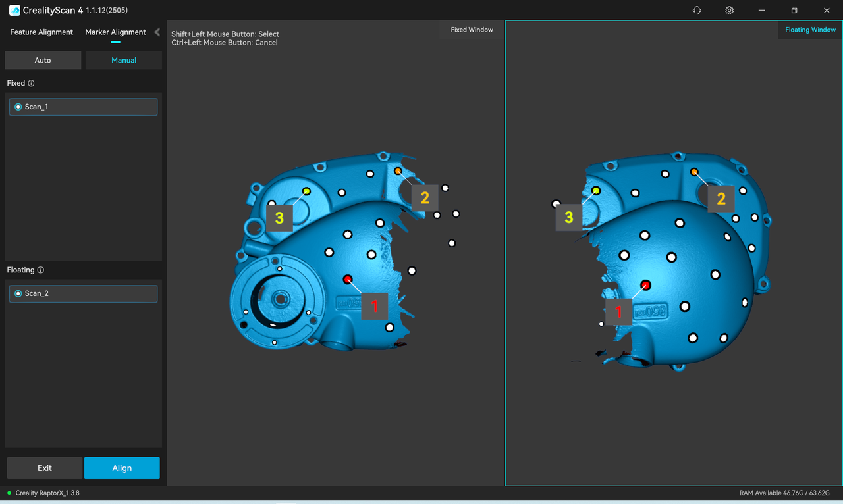Open settings via the gear icon
The image size is (843, 504).
click(729, 11)
